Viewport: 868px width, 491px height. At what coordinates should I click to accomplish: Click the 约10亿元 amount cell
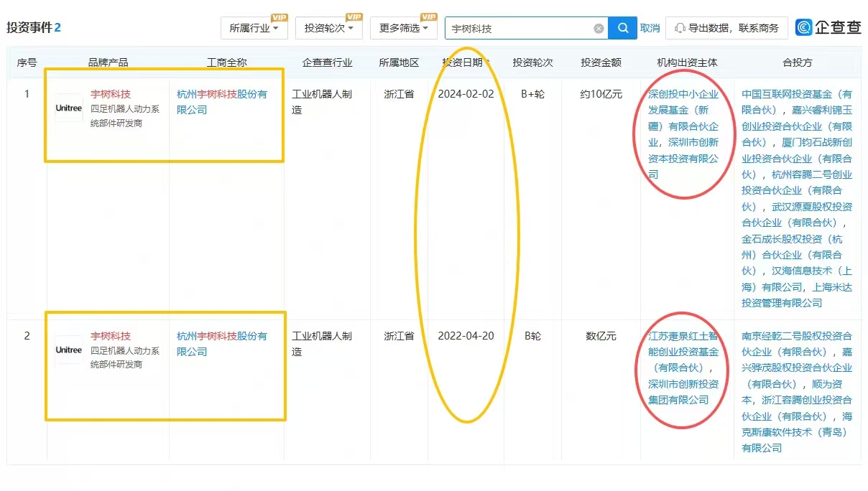pyautogui.click(x=601, y=94)
